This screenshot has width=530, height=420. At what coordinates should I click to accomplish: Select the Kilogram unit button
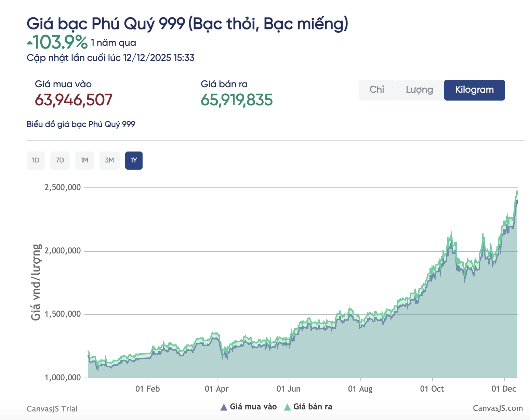tap(474, 90)
